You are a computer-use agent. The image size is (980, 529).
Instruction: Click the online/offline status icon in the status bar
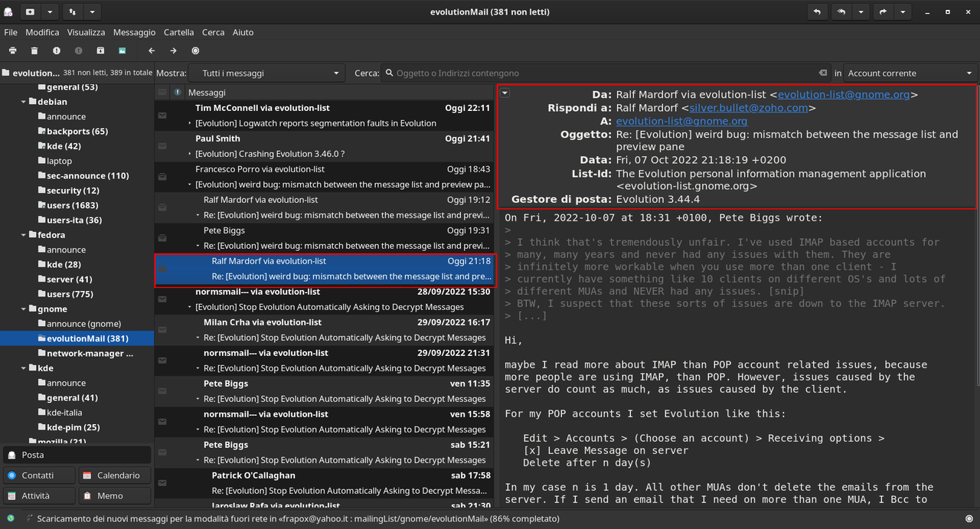coord(11,518)
